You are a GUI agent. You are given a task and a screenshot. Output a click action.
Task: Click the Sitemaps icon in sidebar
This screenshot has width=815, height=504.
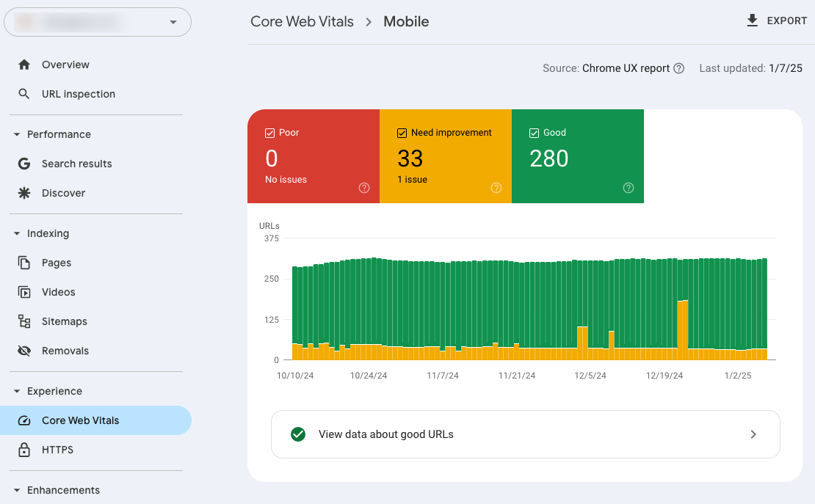pyautogui.click(x=24, y=321)
